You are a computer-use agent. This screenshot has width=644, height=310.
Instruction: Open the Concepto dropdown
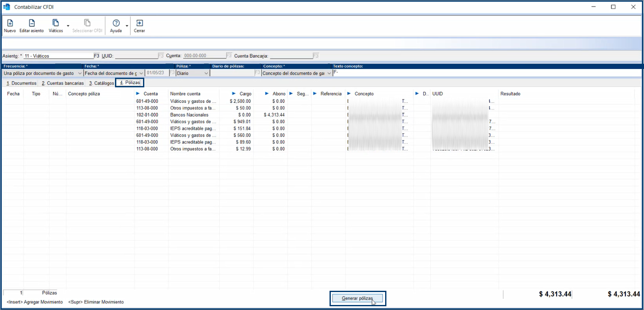329,73
